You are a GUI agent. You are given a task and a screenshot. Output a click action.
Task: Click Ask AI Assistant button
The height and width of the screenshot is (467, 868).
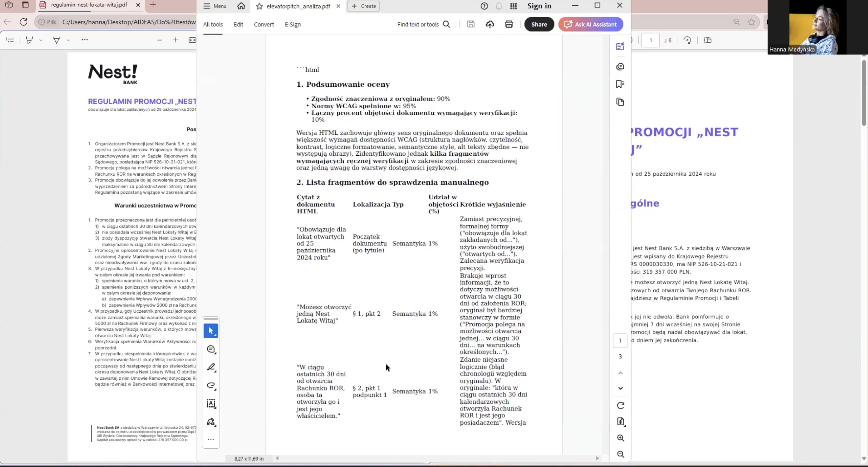coord(591,24)
